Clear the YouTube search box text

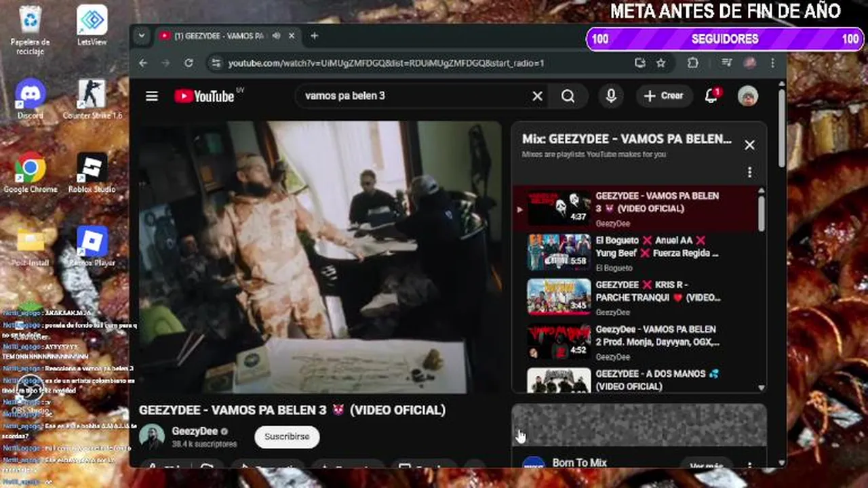(x=537, y=96)
